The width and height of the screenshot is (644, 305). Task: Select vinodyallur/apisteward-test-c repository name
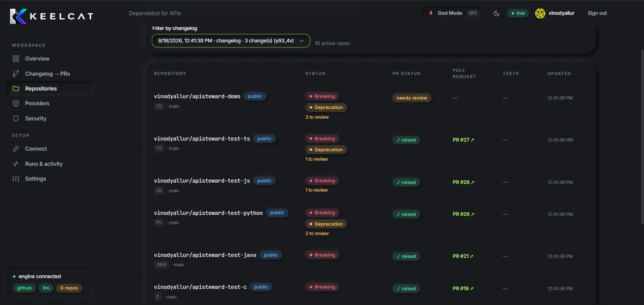200,287
